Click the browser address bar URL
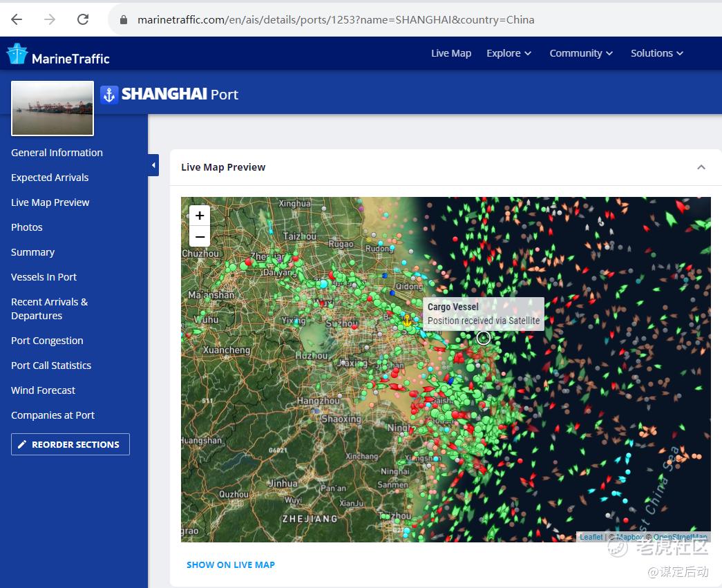The image size is (722, 588). [336, 19]
